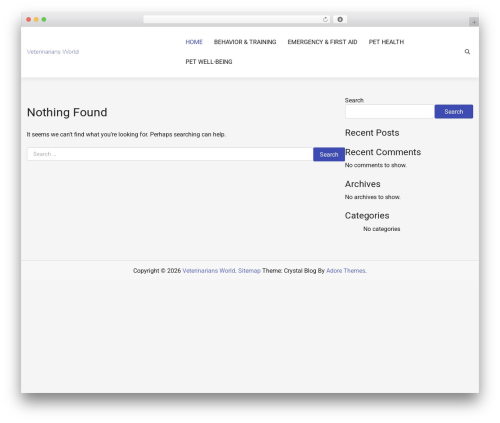Click Search button under Nothing Found
Image resolution: width=500 pixels, height=423 pixels.
coord(329,154)
